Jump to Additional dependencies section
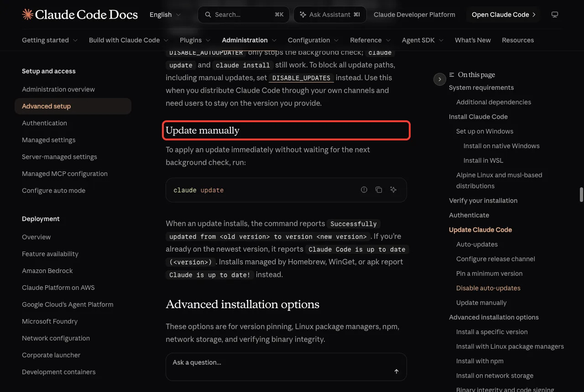The height and width of the screenshot is (392, 584). 494,102
